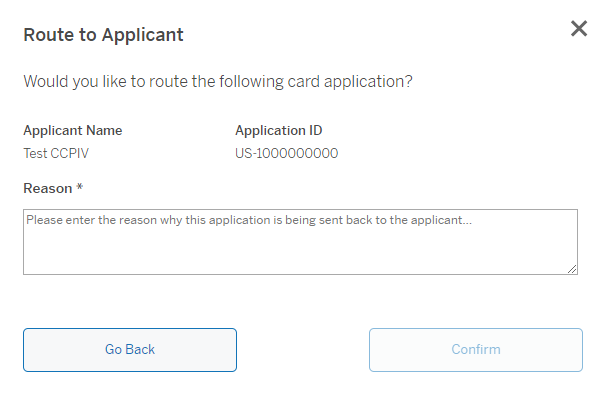The image size is (608, 400).
Task: Click the Reason field label
Action: (48, 188)
